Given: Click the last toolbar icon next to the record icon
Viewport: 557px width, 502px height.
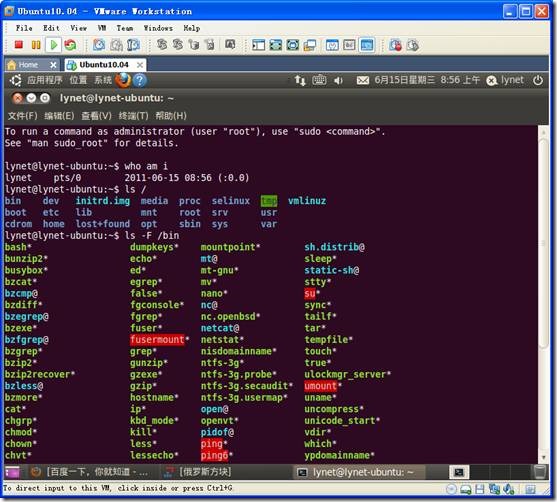Looking at the screenshot, I should [412, 45].
